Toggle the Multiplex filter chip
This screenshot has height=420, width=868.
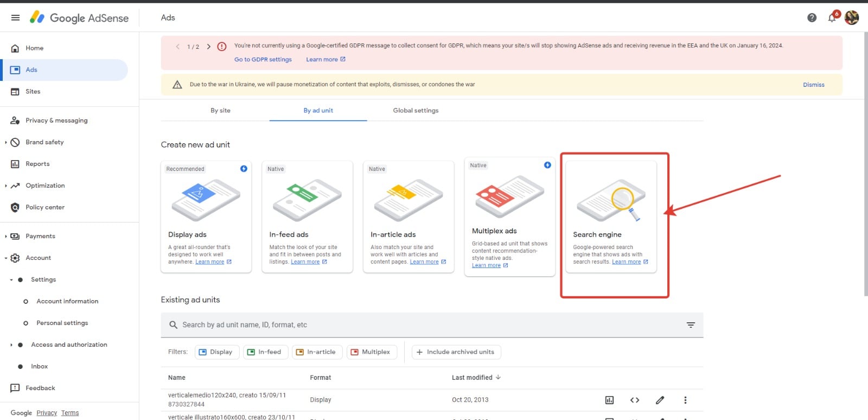[372, 352]
